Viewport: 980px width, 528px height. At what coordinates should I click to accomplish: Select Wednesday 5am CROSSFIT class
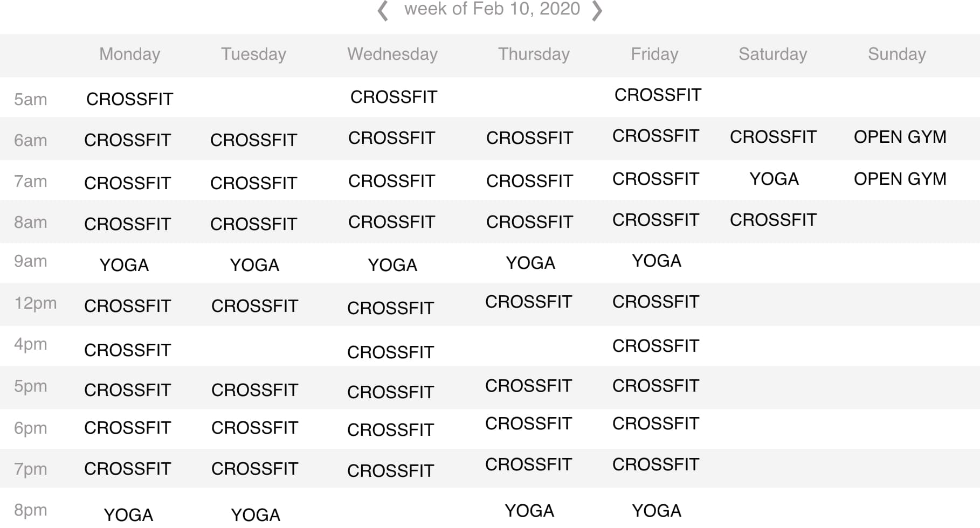394,97
